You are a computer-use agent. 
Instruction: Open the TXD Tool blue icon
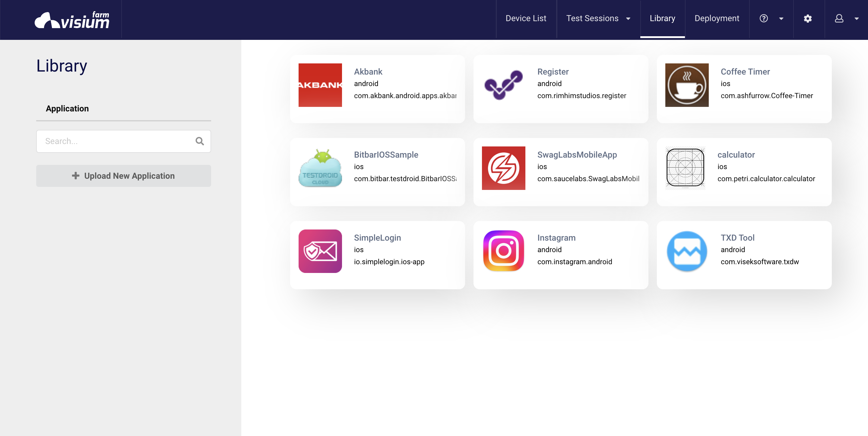[687, 251]
